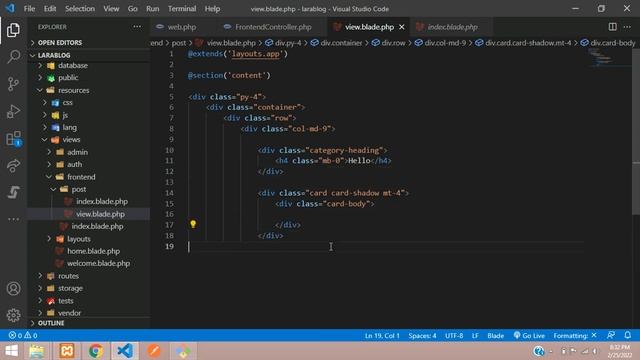Open the Search view in activity bar
The height and width of the screenshot is (360, 640).
[x=13, y=57]
